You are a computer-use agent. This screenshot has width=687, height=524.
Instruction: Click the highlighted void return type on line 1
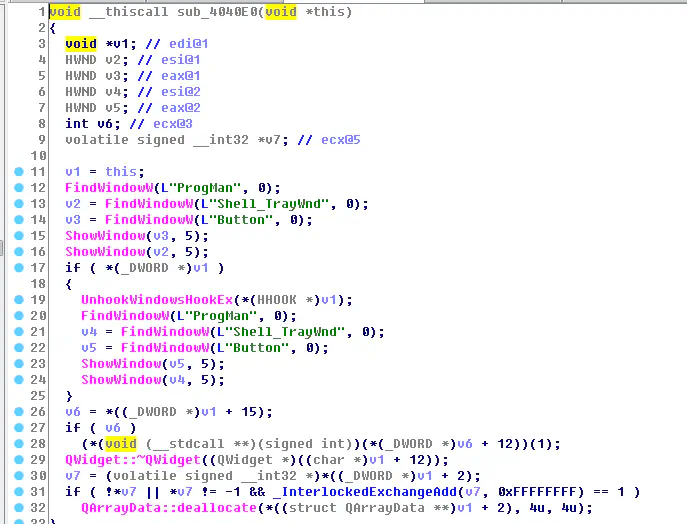tap(65, 12)
